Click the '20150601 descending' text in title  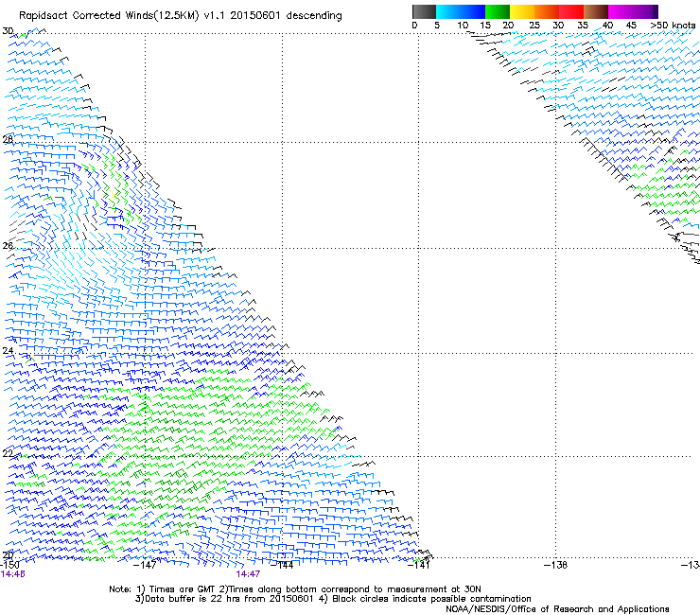(286, 16)
